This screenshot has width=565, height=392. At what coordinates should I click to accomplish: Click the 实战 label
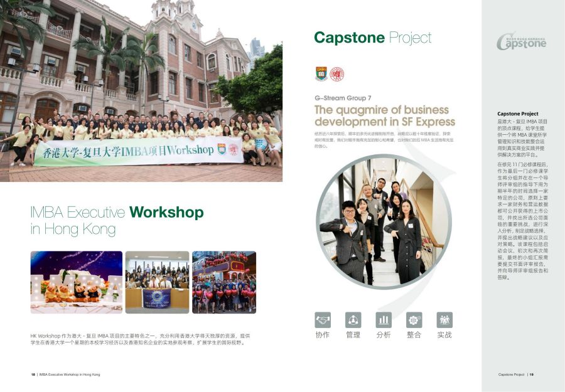coord(444,335)
